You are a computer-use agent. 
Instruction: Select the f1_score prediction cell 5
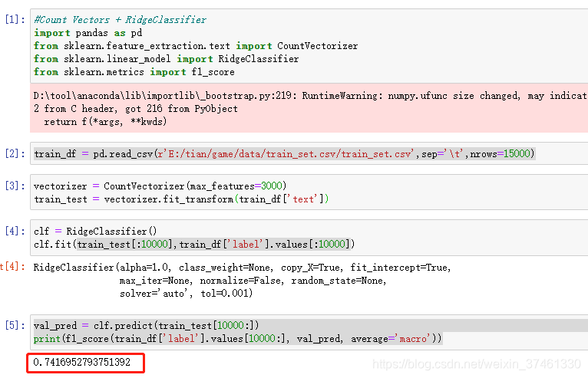click(x=309, y=332)
